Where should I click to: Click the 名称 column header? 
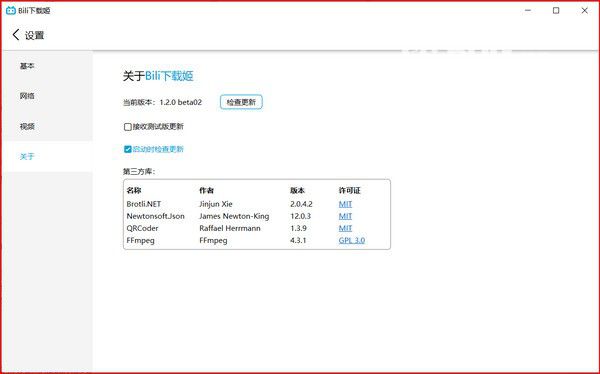tap(134, 190)
